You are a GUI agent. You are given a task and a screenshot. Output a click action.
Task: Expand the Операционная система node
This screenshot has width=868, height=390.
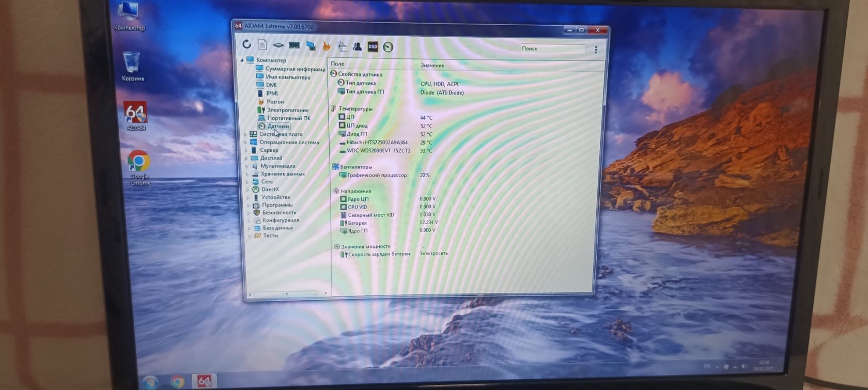tap(246, 143)
